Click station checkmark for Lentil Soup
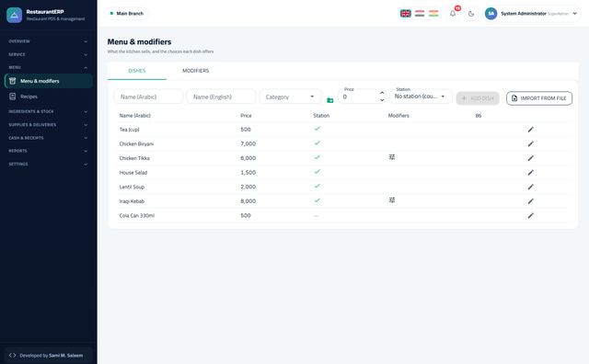 coord(318,186)
